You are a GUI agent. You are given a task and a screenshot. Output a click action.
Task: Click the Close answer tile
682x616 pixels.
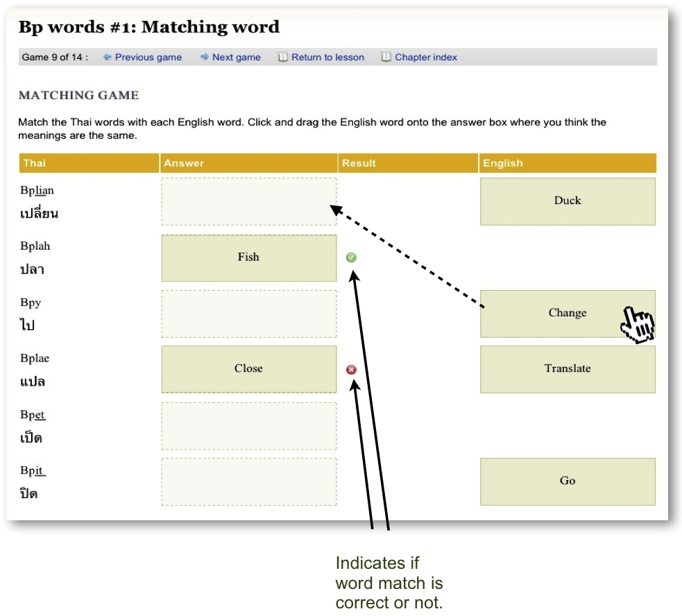[249, 369]
